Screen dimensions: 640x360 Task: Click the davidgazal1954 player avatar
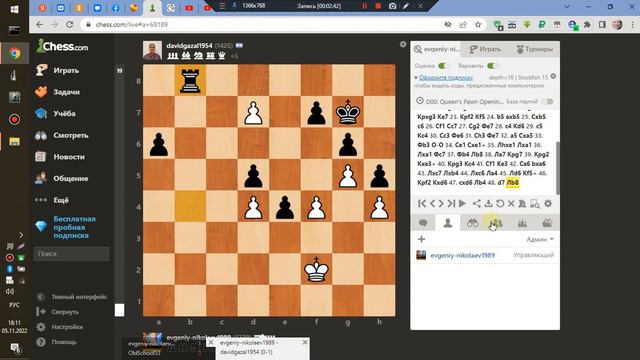coord(152,51)
